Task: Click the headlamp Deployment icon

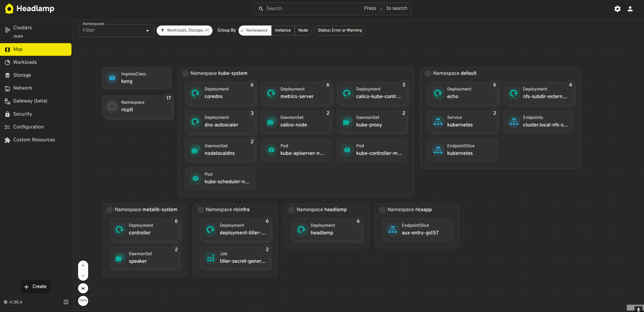Action: click(x=302, y=229)
